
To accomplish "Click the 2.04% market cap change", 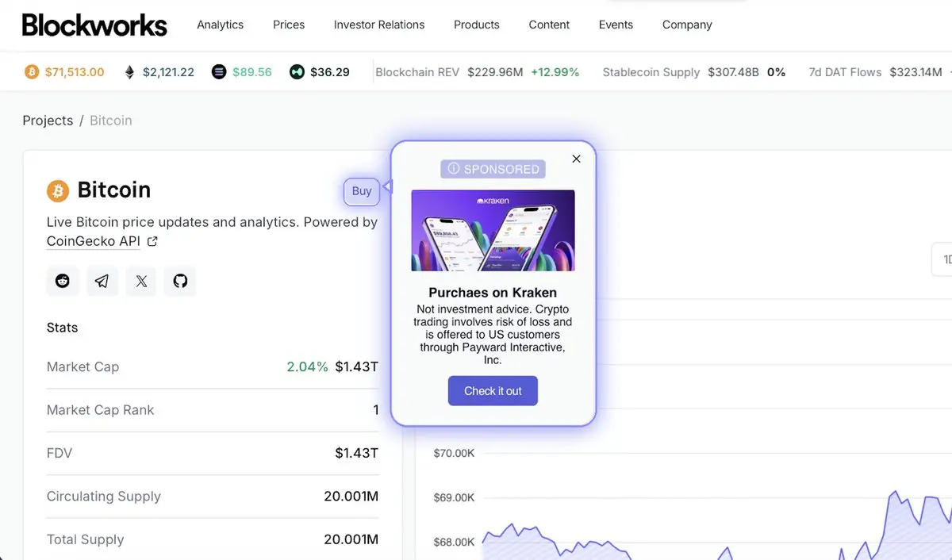I will 307,367.
